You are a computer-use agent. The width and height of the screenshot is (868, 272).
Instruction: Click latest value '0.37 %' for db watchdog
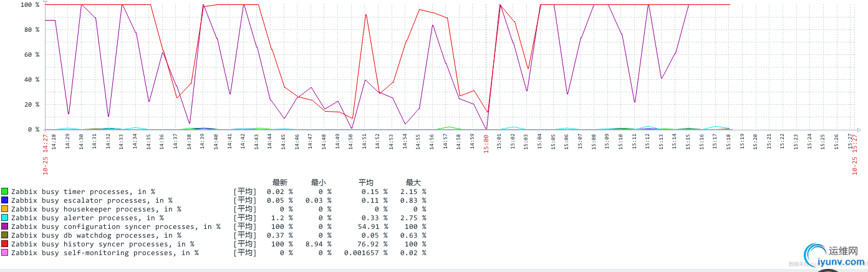pyautogui.click(x=279, y=235)
